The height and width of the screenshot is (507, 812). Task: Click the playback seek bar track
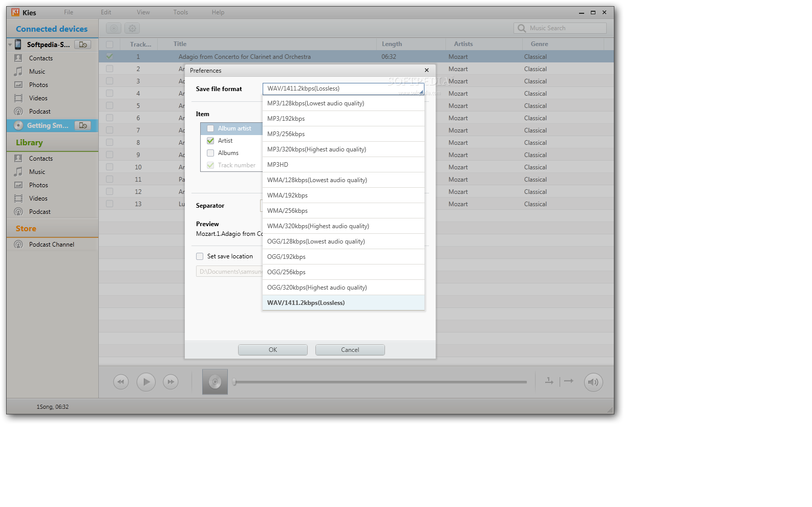point(381,382)
